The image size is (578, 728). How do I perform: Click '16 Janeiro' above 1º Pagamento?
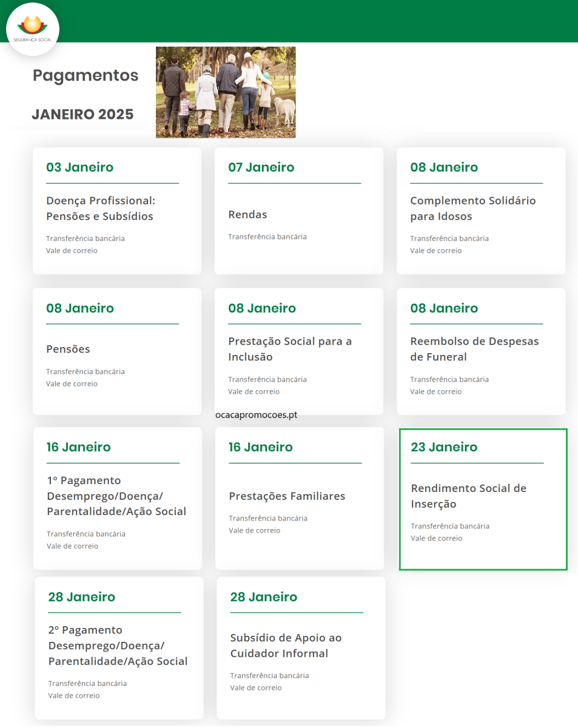pyautogui.click(x=79, y=447)
